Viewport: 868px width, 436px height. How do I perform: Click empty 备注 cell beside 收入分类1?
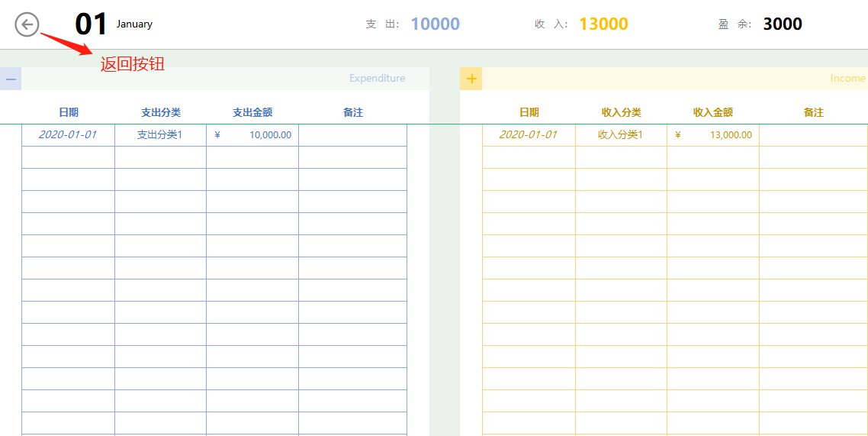813,135
